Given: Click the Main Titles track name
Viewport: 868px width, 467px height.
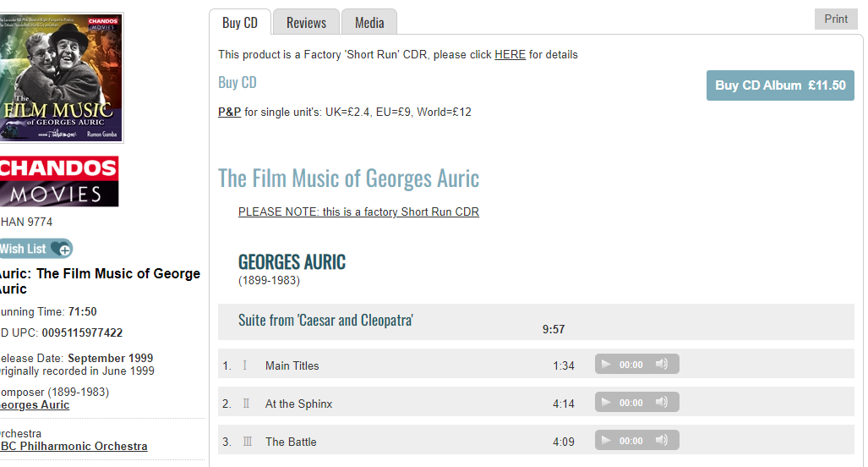Looking at the screenshot, I should 292,365.
